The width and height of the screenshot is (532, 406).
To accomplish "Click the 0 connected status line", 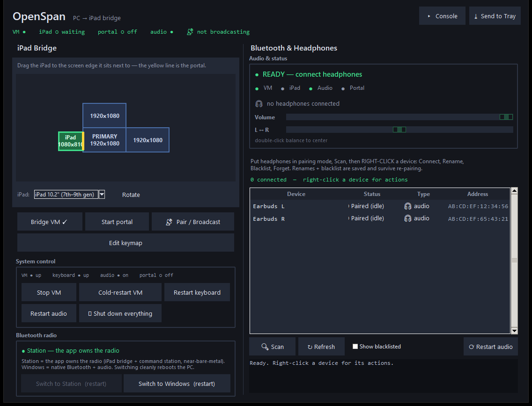I will (329, 180).
